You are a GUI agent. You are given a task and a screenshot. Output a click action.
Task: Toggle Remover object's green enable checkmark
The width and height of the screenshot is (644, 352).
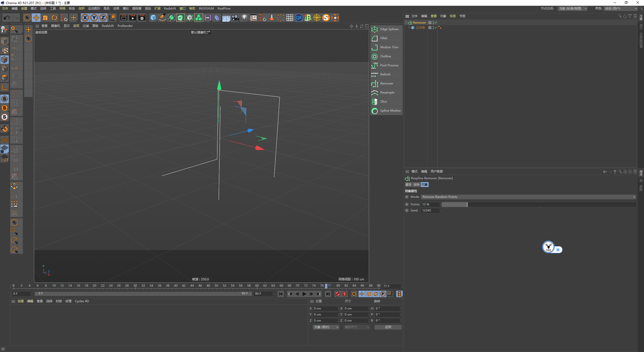(x=435, y=23)
